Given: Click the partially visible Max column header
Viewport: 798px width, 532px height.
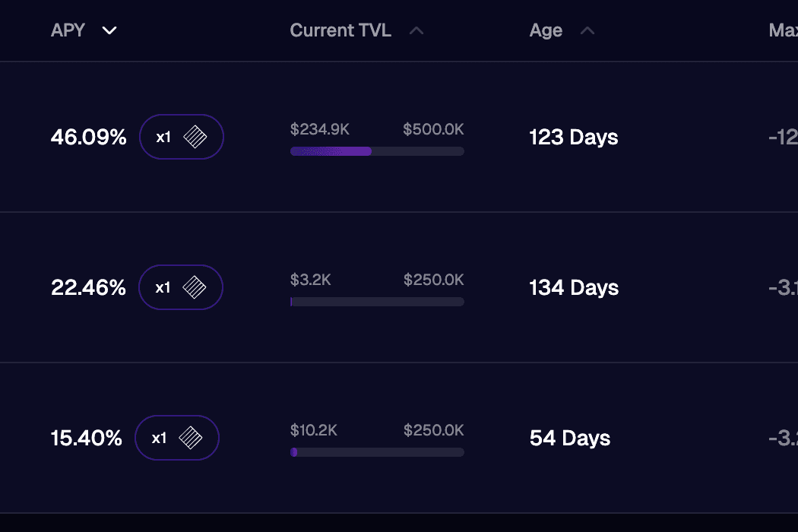Looking at the screenshot, I should pyautogui.click(x=783, y=30).
